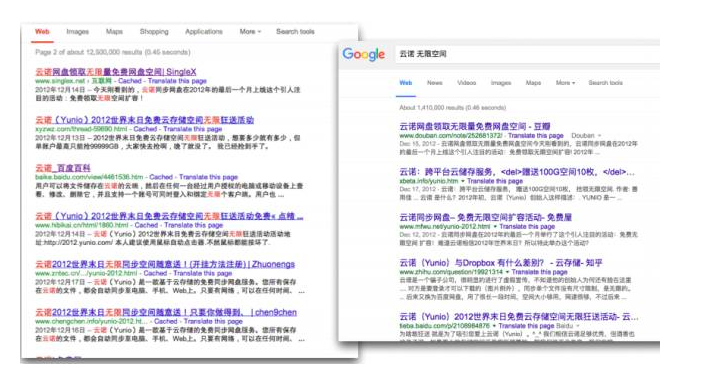Image resolution: width=703 pixels, height=376 pixels.
Task: Click Translate this page for mfwu.net result
Action: [527, 227]
